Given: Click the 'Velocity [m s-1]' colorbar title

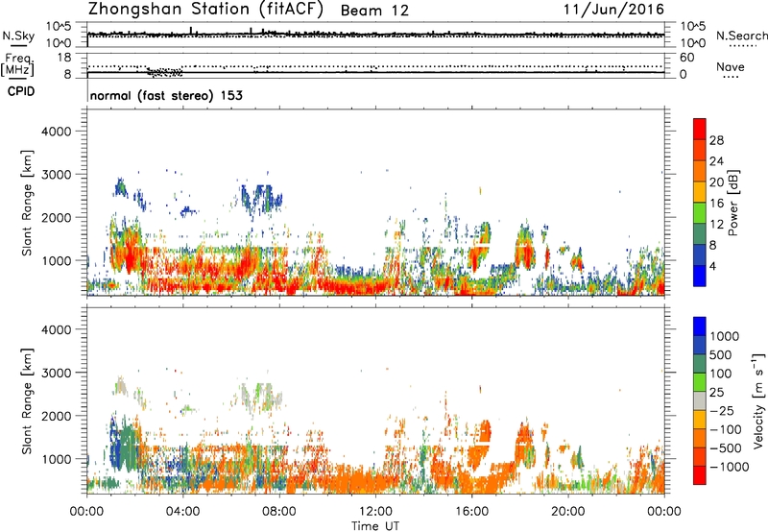Looking at the screenshot, I should 758,400.
